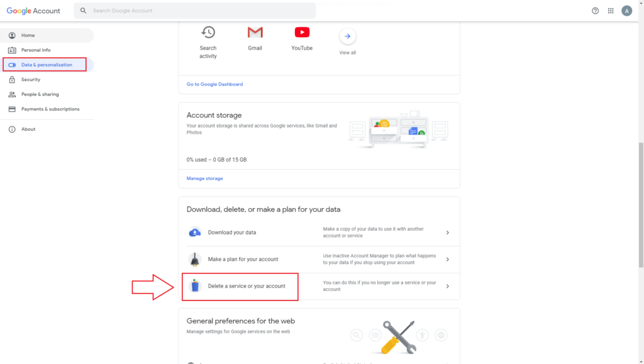Viewport: 644px width, 364px height.
Task: Open the account avatar in the header
Action: (626, 11)
